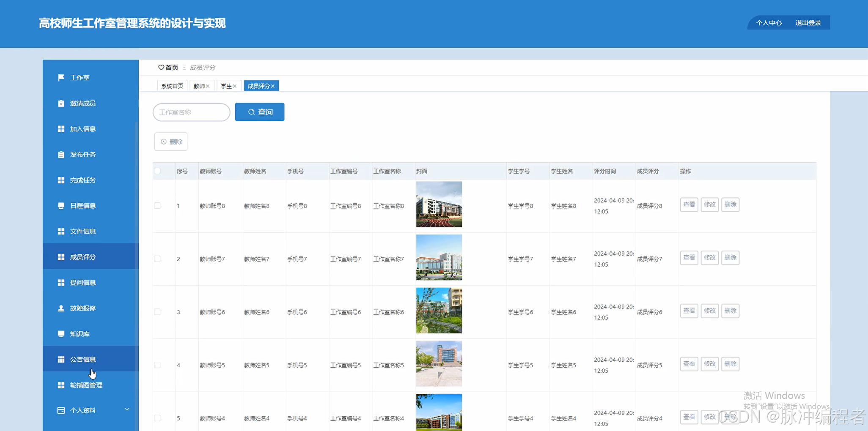868x431 pixels.
Task: Open 工作室 in the sidebar menu
Action: pyautogui.click(x=91, y=78)
